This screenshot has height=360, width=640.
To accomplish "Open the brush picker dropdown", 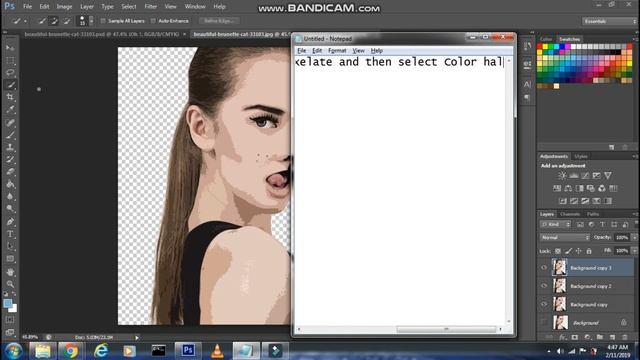I will coord(91,21).
